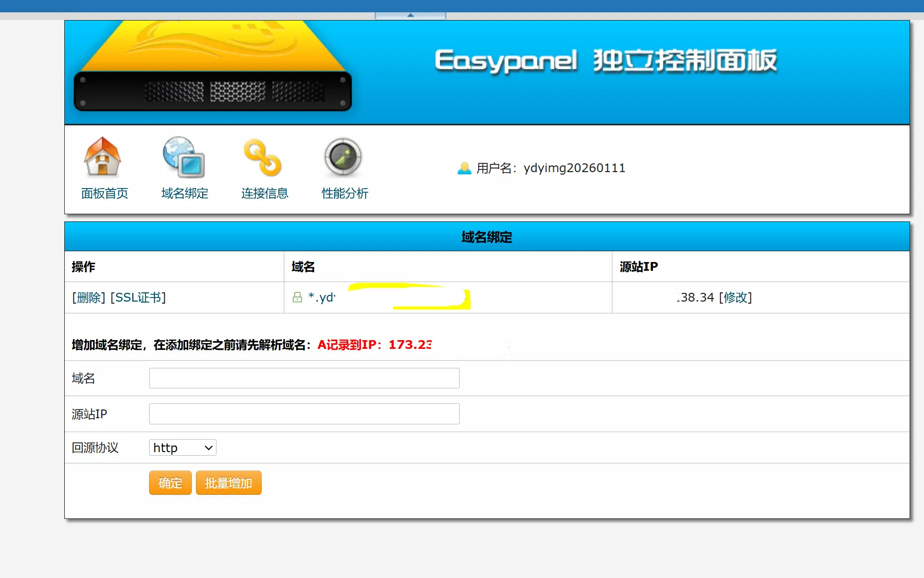
Task: Click the user avatar icon beside username
Action: (x=464, y=169)
